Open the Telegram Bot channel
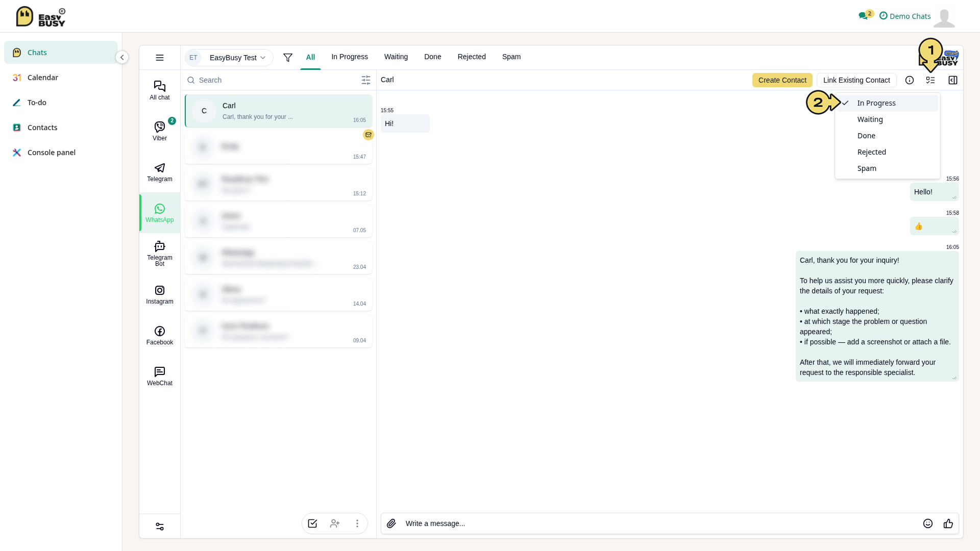The width and height of the screenshot is (980, 551). pos(160,254)
